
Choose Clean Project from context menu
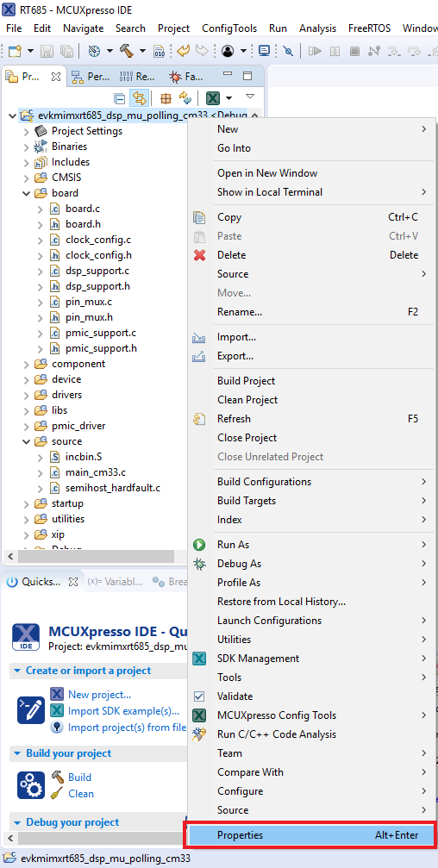[x=247, y=400]
